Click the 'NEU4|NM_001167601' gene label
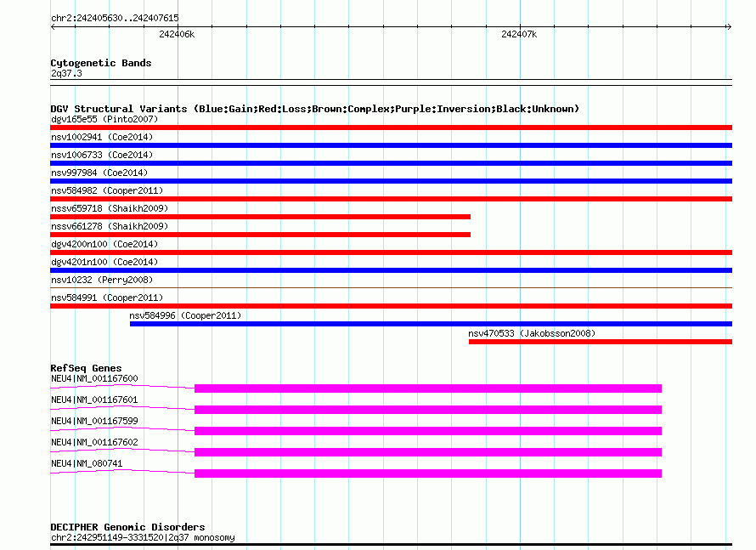The image size is (756, 550). [x=94, y=400]
